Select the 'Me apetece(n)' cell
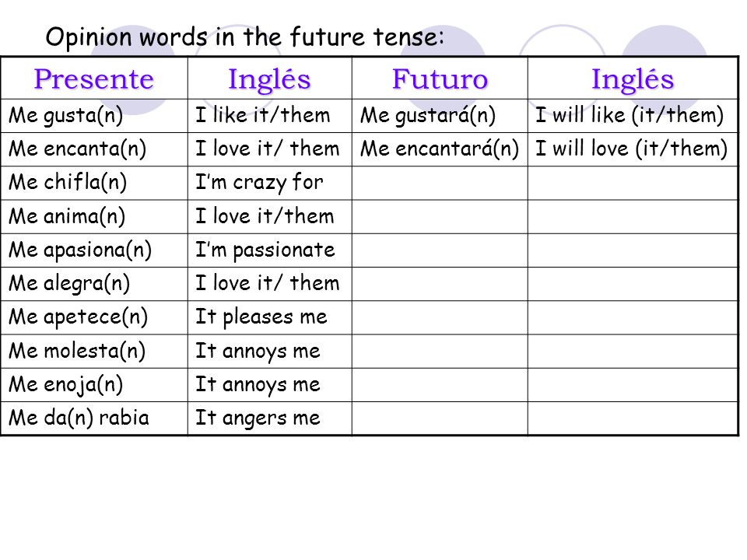This screenshot has height=560, width=747. click(94, 317)
